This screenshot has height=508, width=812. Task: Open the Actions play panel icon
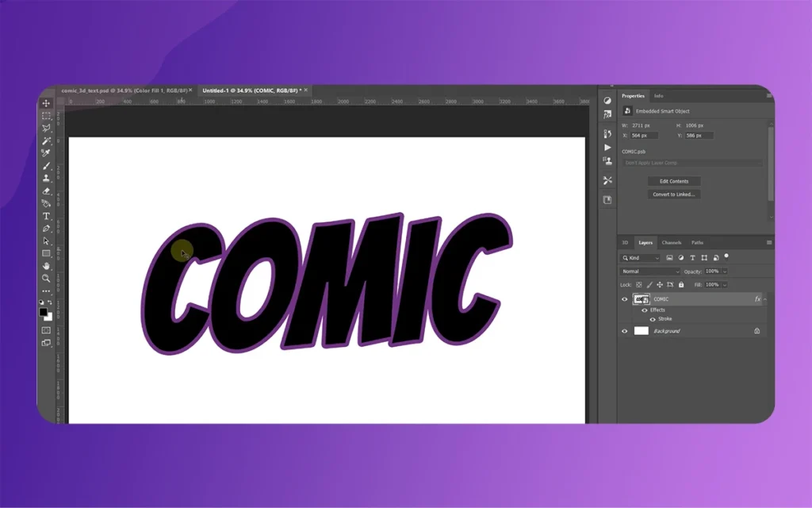coord(607,148)
